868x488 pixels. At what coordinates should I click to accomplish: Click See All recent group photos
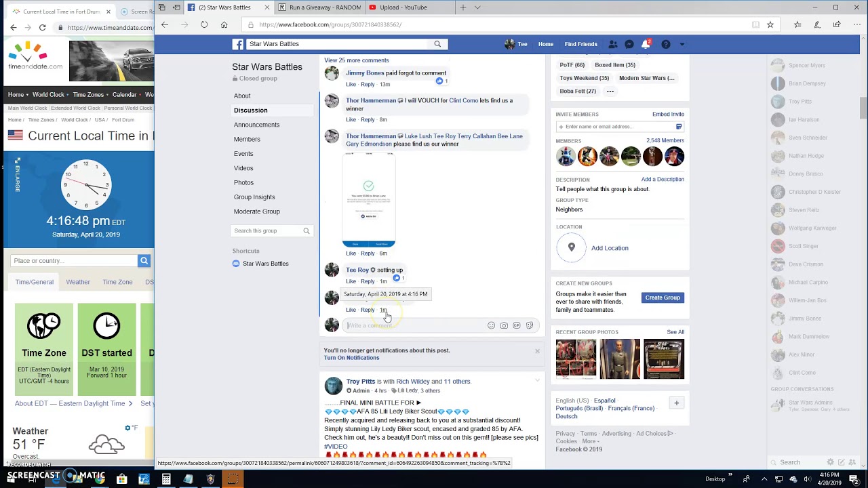(x=675, y=332)
